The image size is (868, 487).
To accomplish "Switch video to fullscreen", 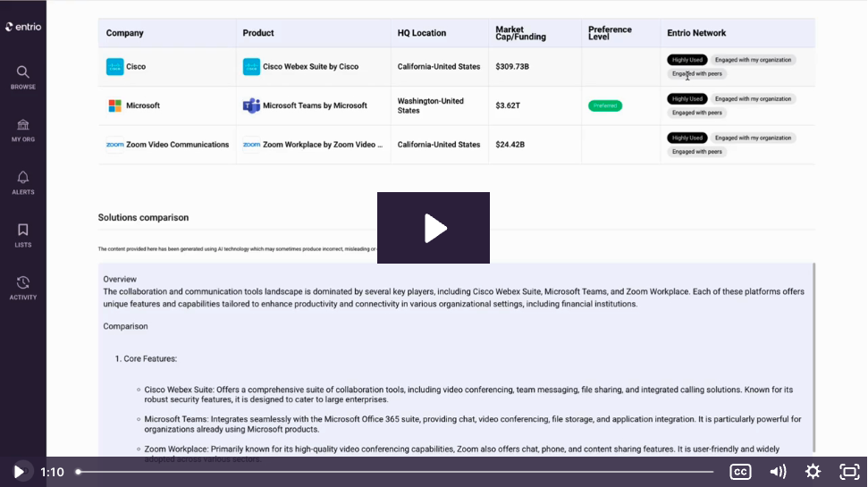I will tap(849, 472).
